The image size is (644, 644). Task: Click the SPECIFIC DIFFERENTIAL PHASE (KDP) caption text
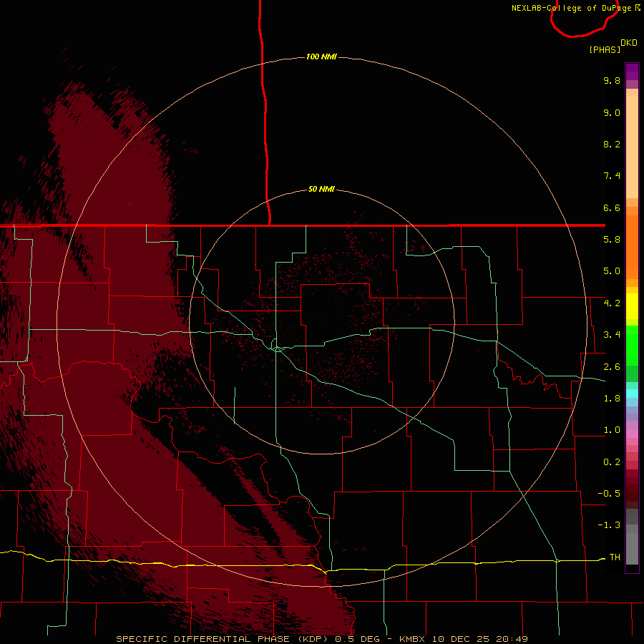pos(223,639)
